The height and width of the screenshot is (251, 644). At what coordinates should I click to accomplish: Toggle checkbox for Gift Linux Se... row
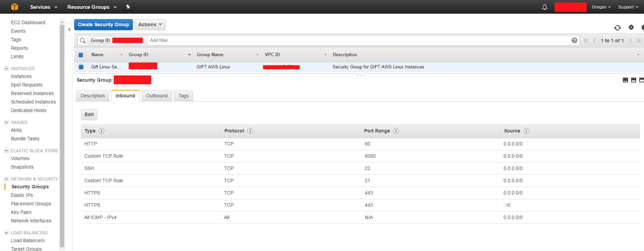pyautogui.click(x=81, y=67)
